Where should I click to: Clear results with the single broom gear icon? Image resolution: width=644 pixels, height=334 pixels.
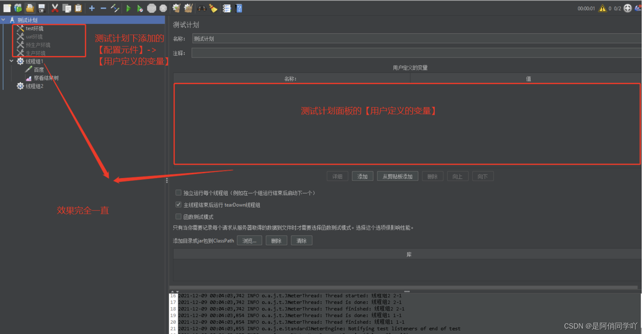click(x=177, y=8)
